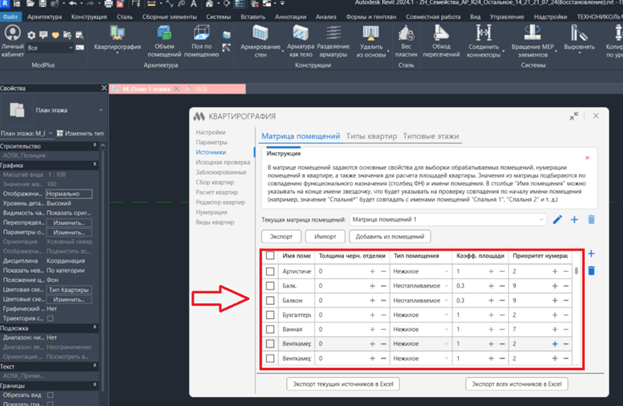Click Изменить тип in Properties panel

(x=80, y=133)
